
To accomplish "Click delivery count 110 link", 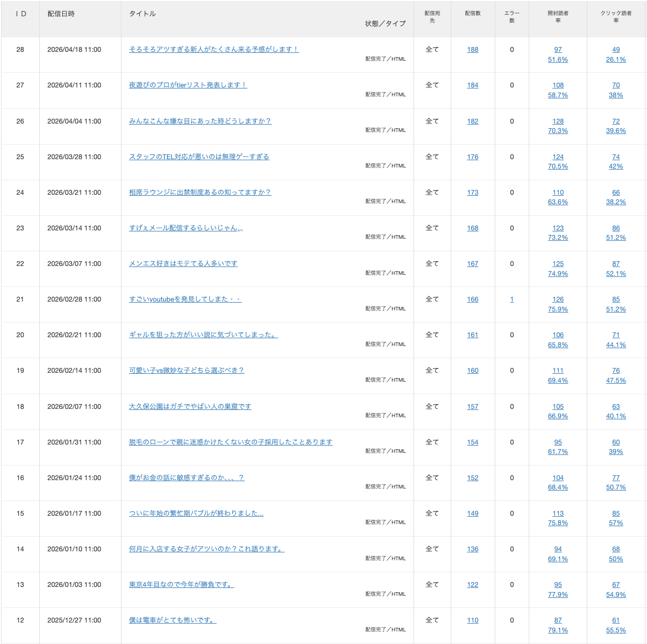I will pyautogui.click(x=472, y=620).
